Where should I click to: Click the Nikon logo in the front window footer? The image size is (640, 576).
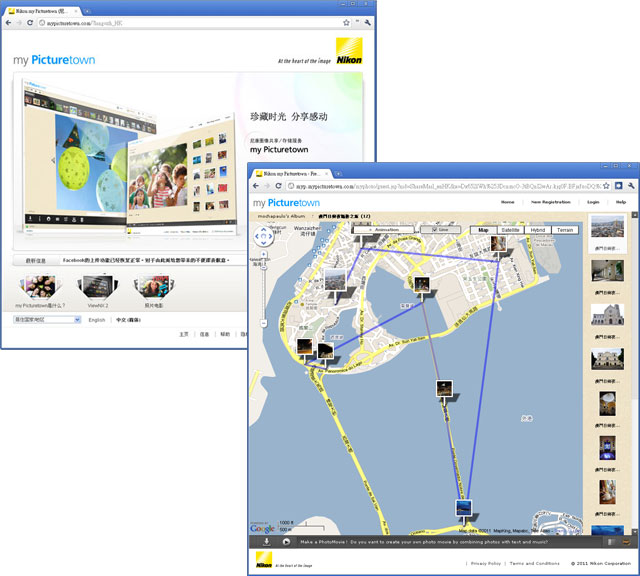[264, 559]
